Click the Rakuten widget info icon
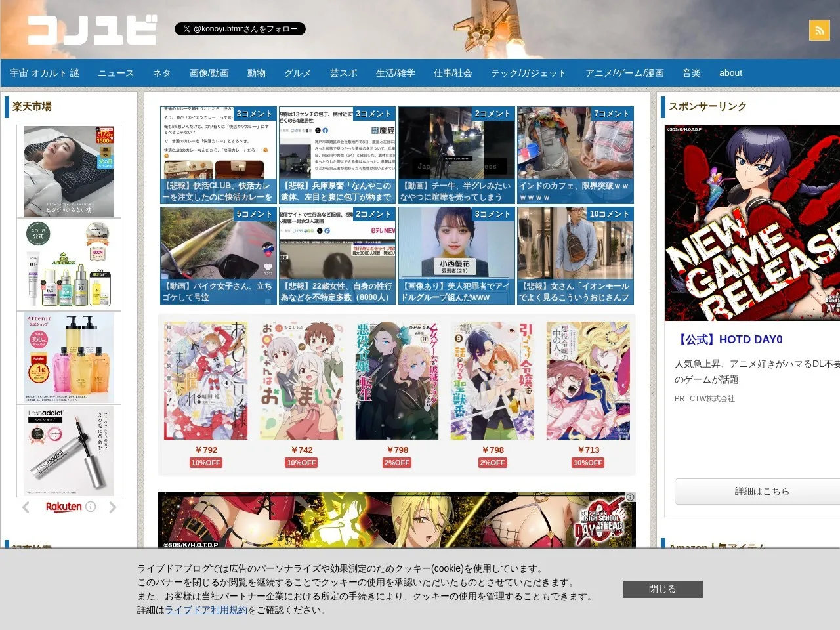 (x=91, y=507)
